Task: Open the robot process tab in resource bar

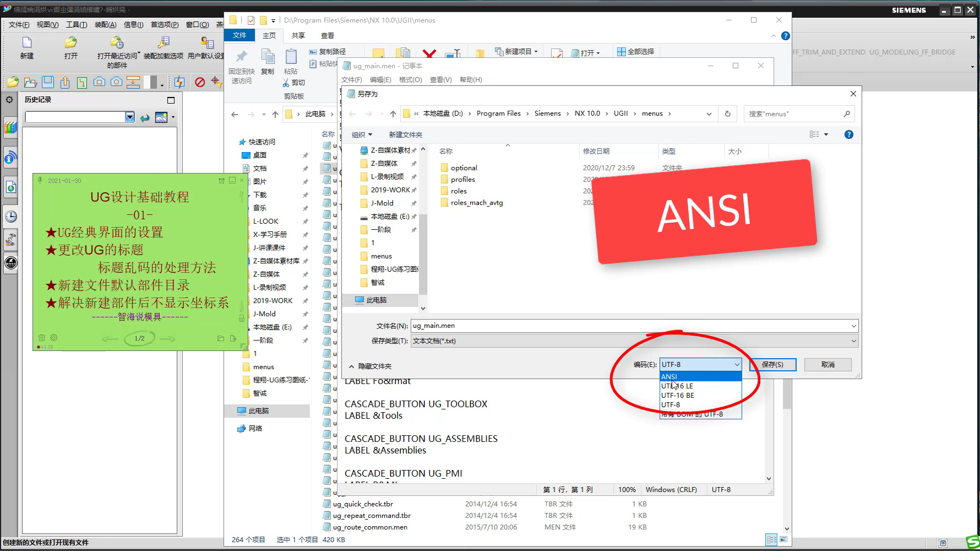Action: pos(10,240)
